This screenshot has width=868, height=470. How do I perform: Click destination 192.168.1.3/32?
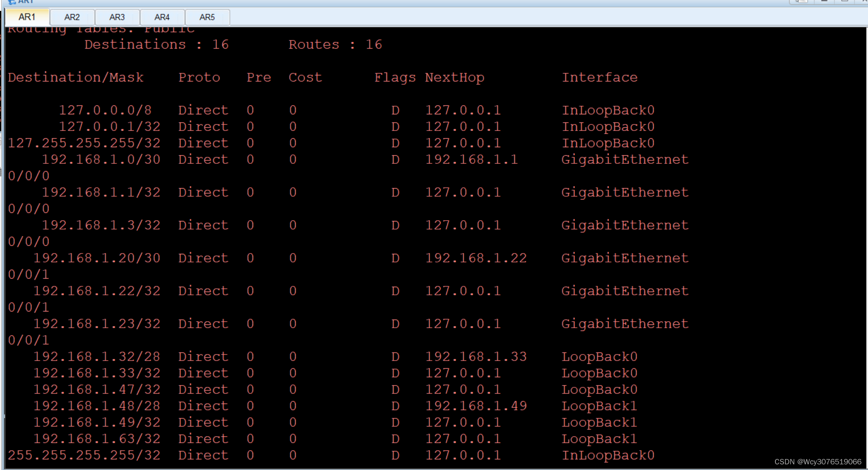[101, 225]
